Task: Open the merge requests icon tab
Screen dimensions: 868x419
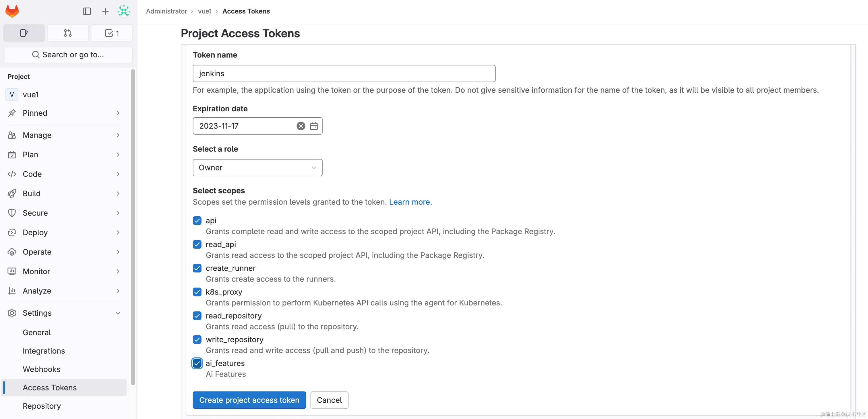Action: [68, 33]
